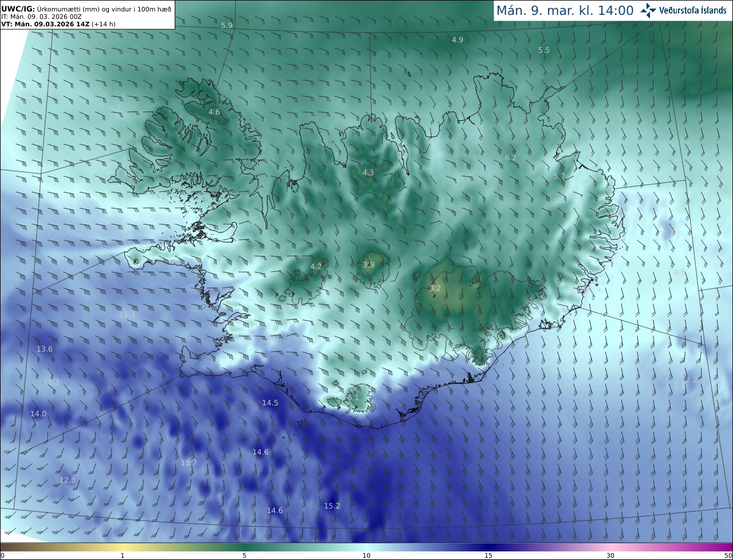This screenshot has width=733, height=560.
Task: Click the colorbar tick label 1
Action: (x=123, y=555)
